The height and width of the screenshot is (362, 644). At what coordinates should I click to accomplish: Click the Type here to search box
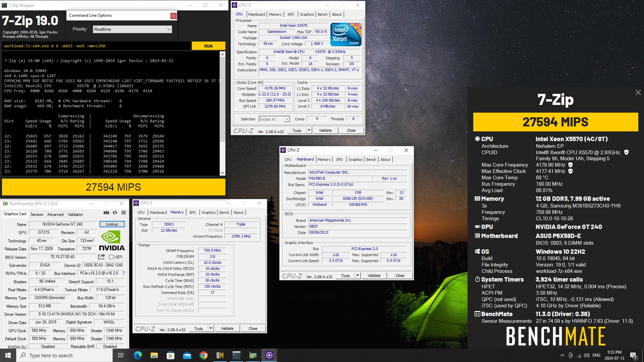(x=64, y=355)
